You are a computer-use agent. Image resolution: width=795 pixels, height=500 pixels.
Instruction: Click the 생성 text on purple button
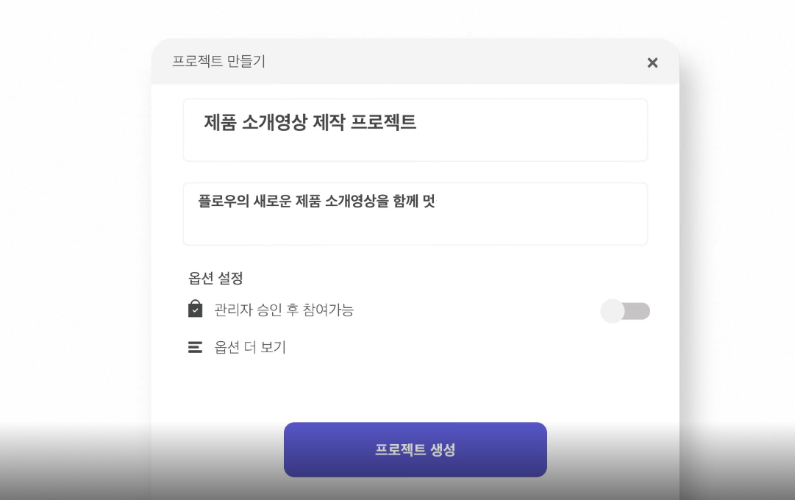pyautogui.click(x=442, y=450)
